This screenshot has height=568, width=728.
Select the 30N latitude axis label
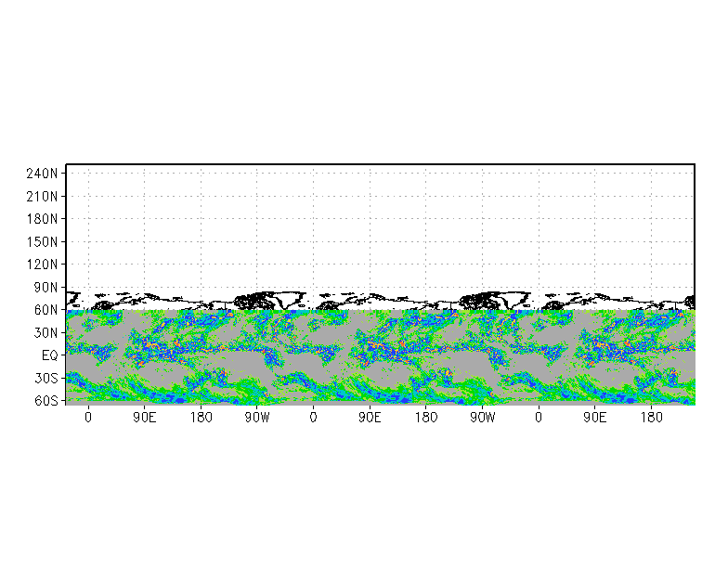click(x=46, y=332)
